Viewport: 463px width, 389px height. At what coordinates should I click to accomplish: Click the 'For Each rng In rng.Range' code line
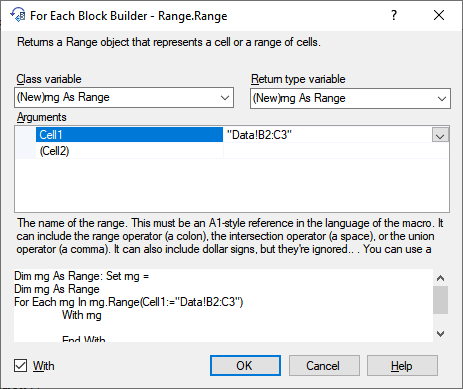129,302
